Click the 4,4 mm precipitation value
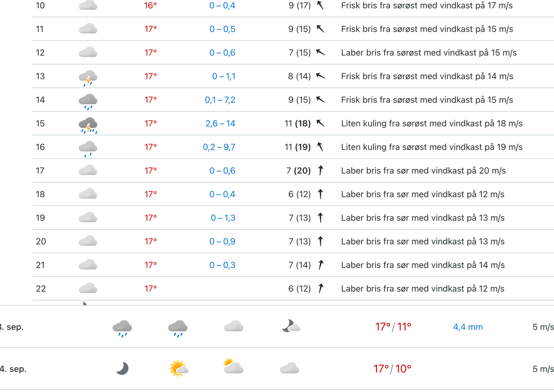 (468, 327)
